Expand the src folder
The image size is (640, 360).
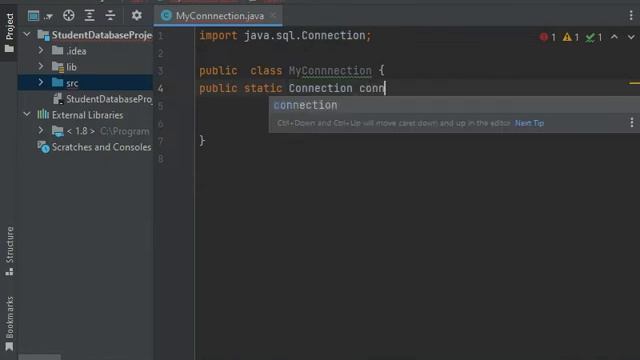(41, 82)
